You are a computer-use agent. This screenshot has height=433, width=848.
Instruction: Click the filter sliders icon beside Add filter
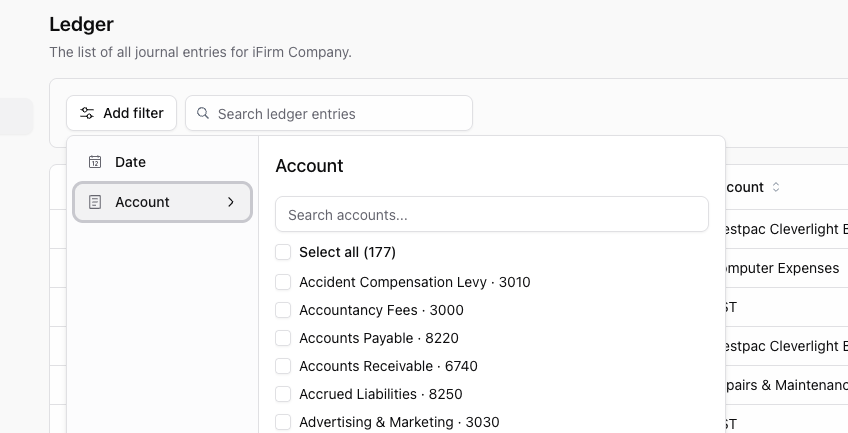tap(88, 113)
